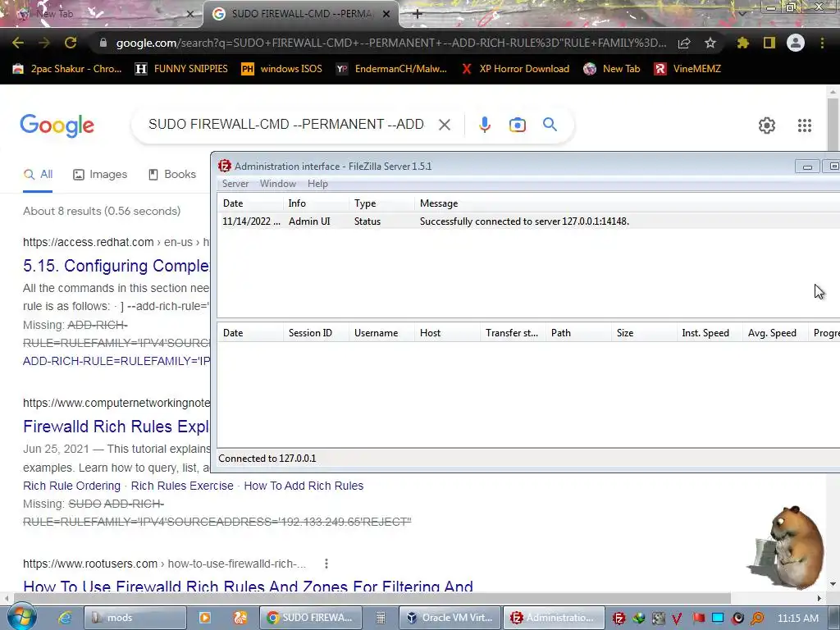Click the ADD-RICH-RULE=RULEFAMILY must-include link

(116, 361)
